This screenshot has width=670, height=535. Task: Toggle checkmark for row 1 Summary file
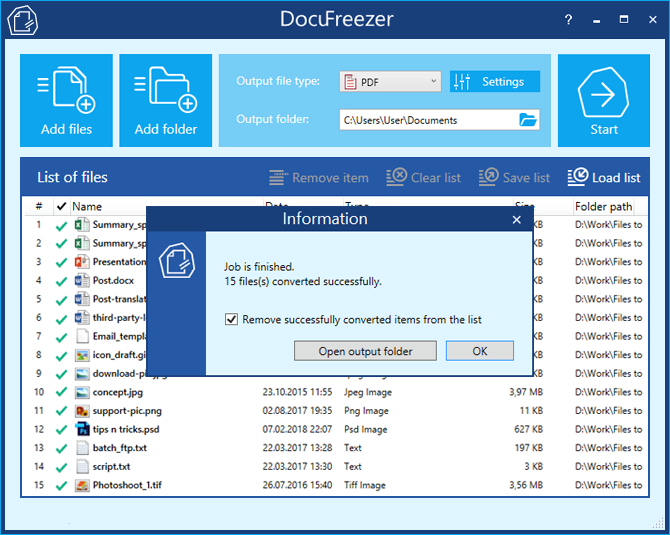point(62,226)
